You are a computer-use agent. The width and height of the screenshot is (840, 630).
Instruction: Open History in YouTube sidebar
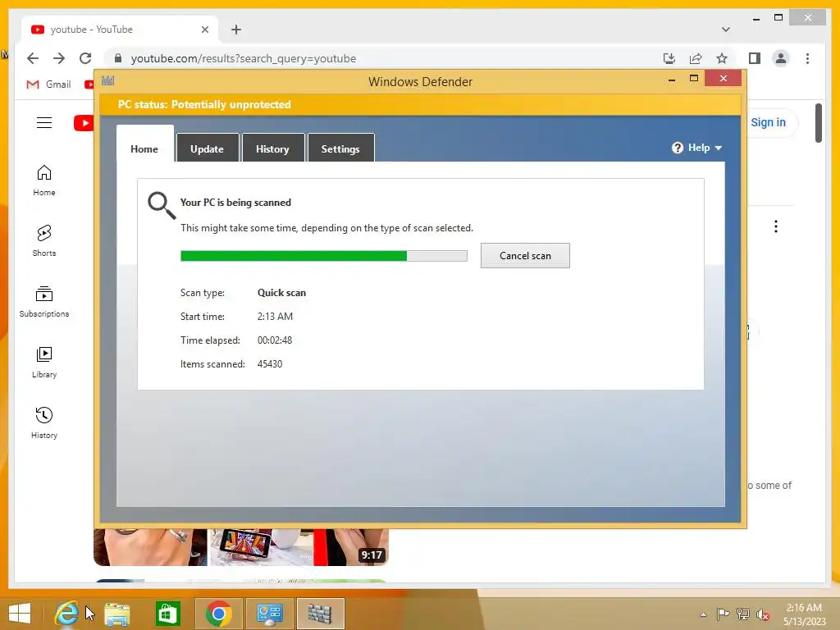click(x=44, y=423)
